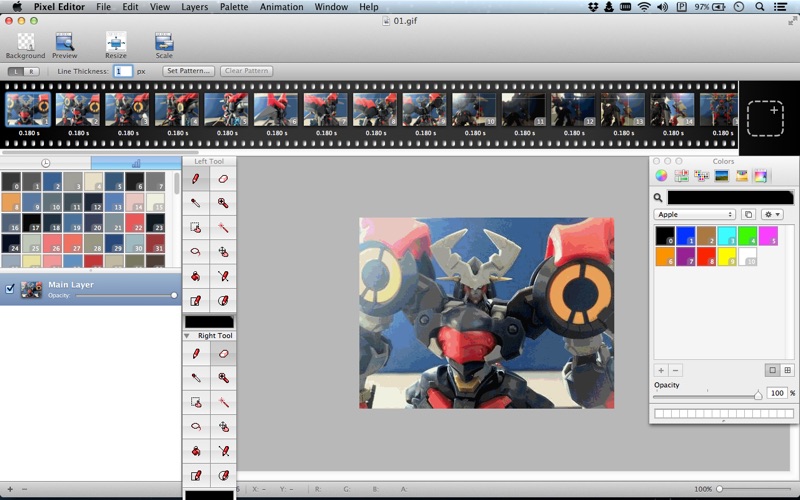Open the Animation menu
This screenshot has height=500, width=800.
[281, 7]
